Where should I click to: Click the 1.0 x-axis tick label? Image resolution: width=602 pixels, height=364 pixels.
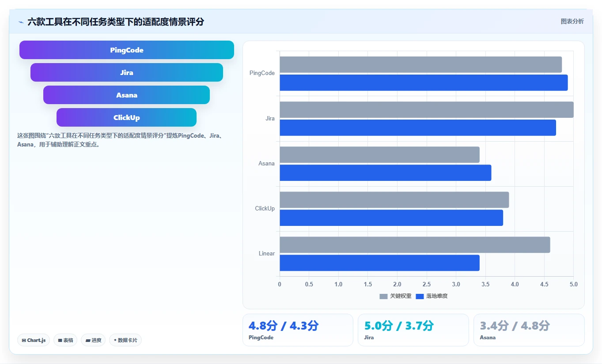pyautogui.click(x=338, y=285)
